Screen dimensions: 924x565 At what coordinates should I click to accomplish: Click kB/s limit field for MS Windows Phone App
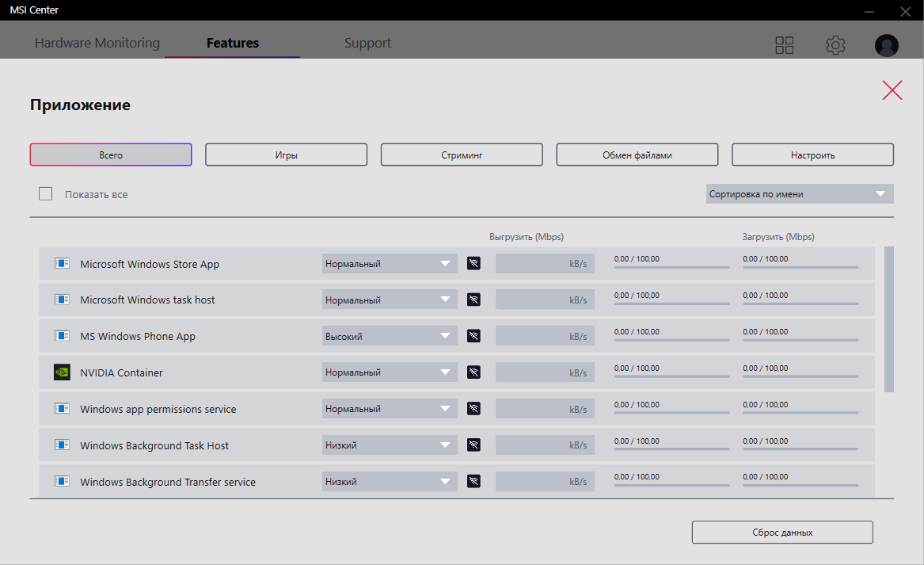pyautogui.click(x=545, y=336)
